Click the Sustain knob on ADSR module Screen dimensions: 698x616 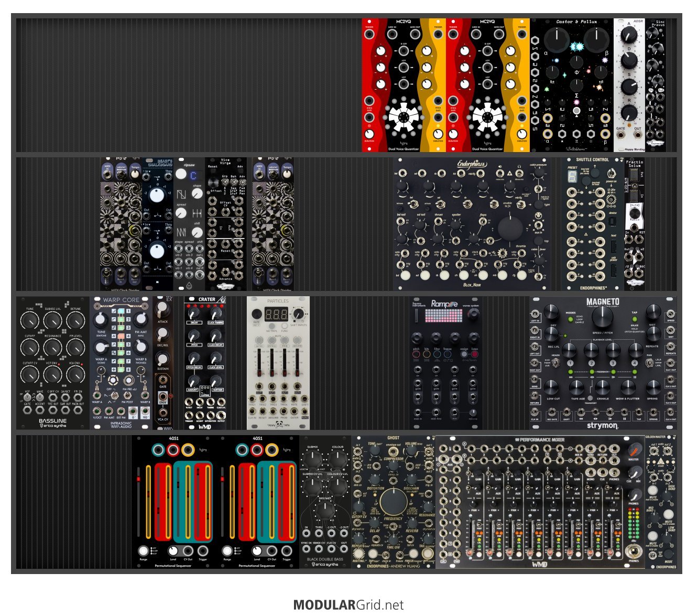(x=629, y=86)
